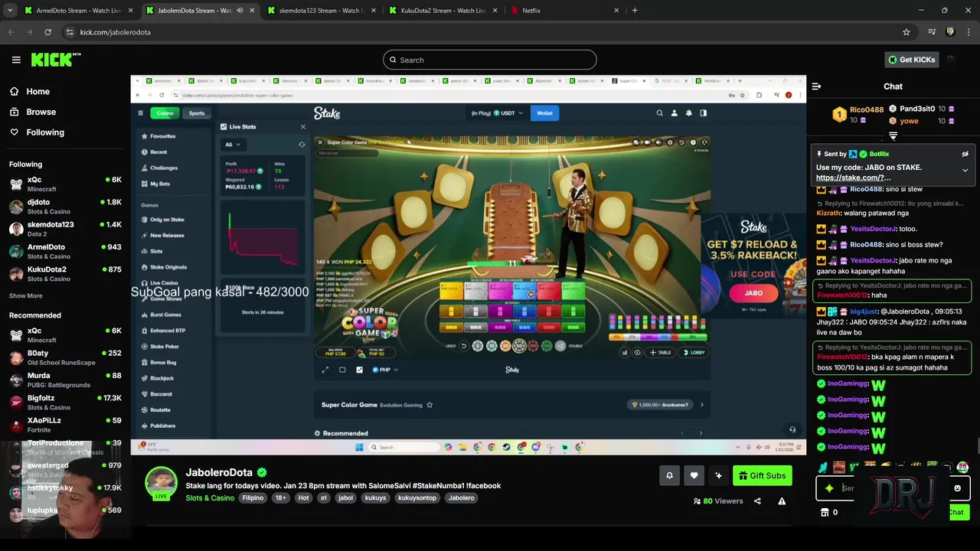Click username Pand3sit0 in gift leaderboard
The image size is (980, 551).
(917, 109)
